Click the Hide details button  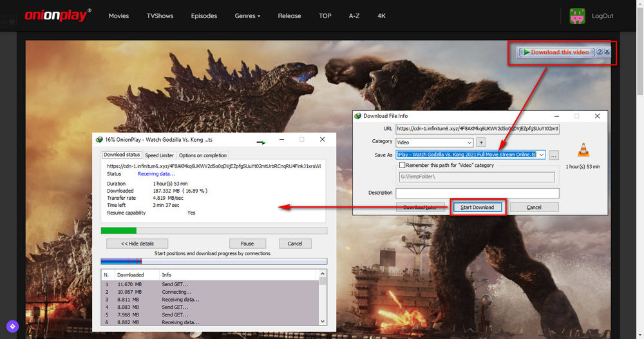[x=137, y=244]
